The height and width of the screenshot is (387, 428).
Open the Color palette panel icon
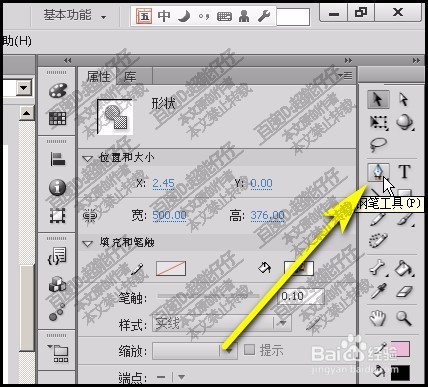57,91
